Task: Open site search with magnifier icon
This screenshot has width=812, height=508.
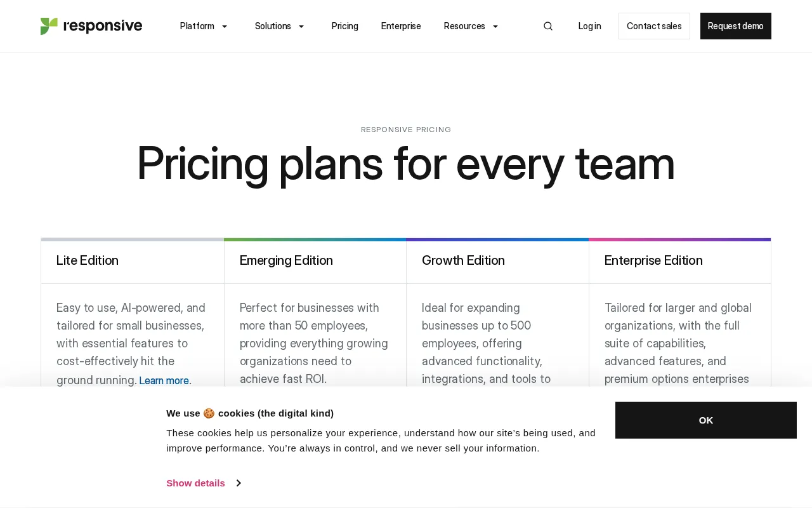Action: (x=548, y=26)
